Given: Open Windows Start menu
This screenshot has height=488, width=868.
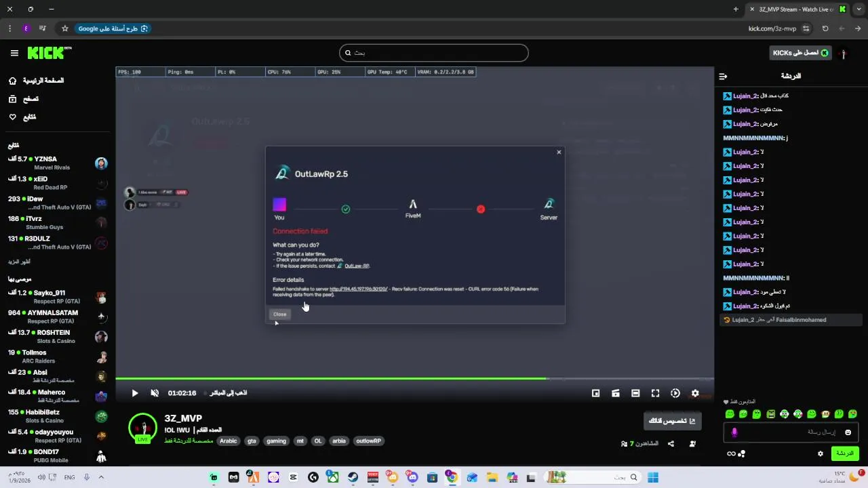Looking at the screenshot, I should pyautogui.click(x=653, y=477).
